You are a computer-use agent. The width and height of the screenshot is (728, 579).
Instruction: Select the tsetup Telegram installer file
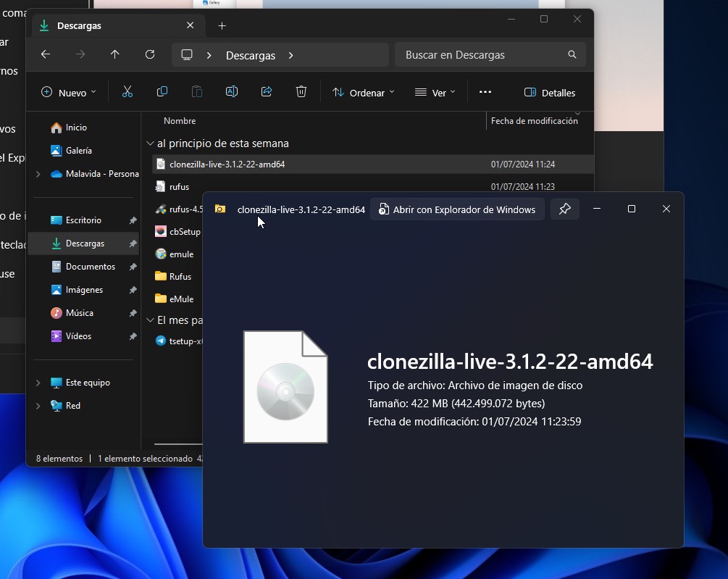[x=179, y=341]
